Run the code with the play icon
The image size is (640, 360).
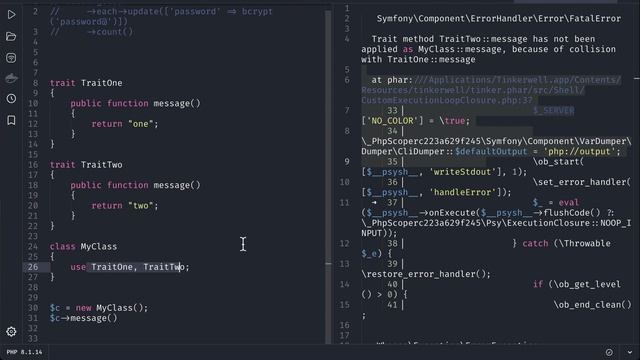(11, 15)
